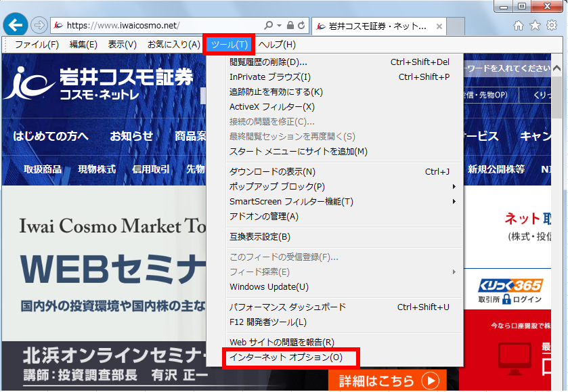The image size is (568, 392).
Task: Open the Home page icon
Action: coord(519,25)
